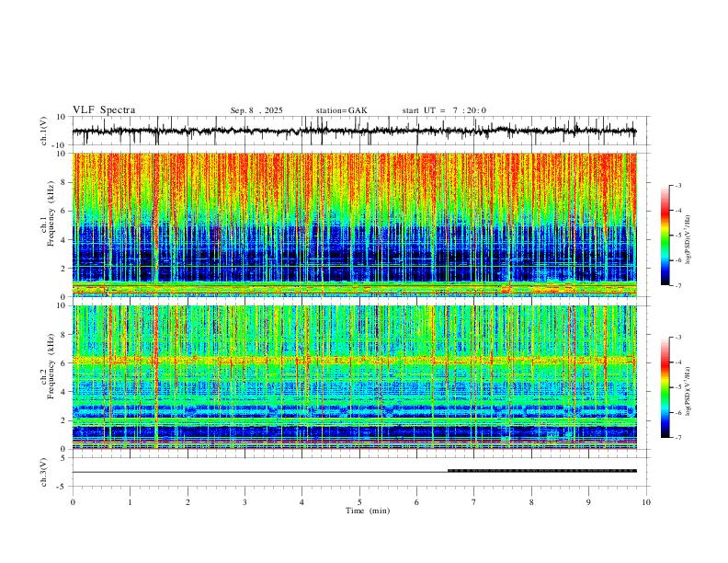Click time axis tick label "1"
The width and height of the screenshot is (728, 563).
(x=130, y=502)
